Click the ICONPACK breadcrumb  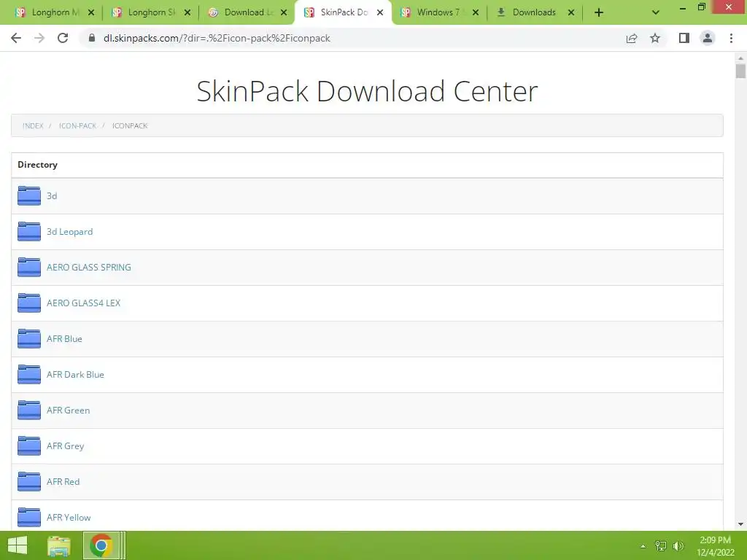[x=130, y=125]
